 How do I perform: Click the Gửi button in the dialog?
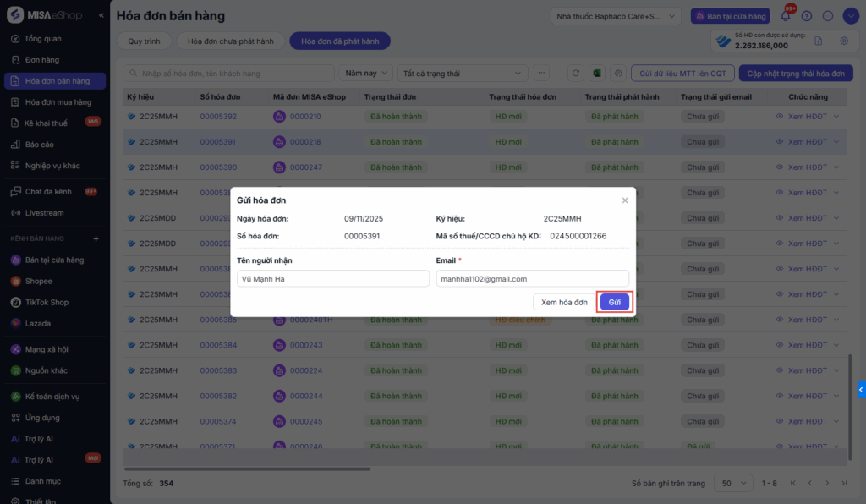click(x=615, y=302)
